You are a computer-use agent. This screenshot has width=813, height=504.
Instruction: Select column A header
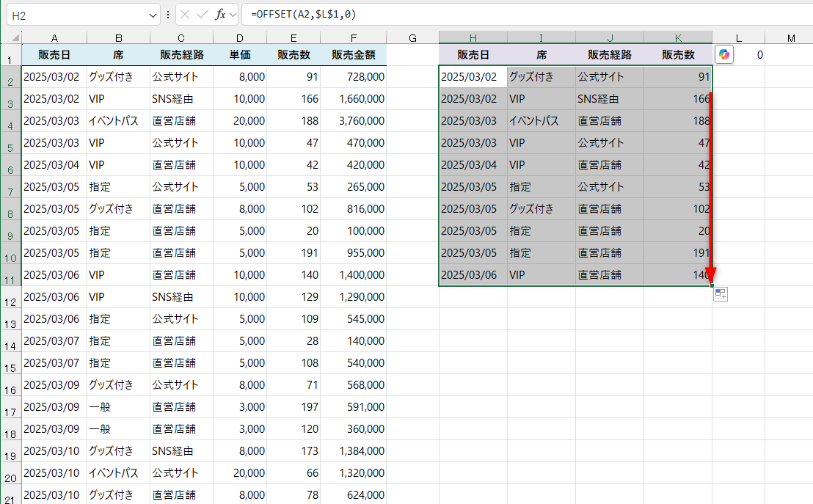(54, 38)
